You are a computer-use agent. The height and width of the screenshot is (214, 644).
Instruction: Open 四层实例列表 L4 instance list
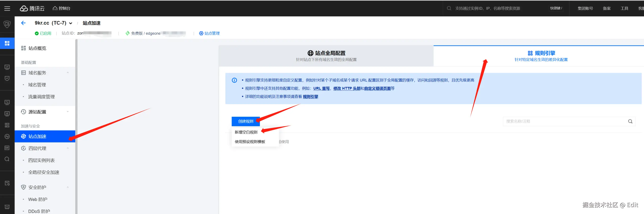pyautogui.click(x=41, y=160)
